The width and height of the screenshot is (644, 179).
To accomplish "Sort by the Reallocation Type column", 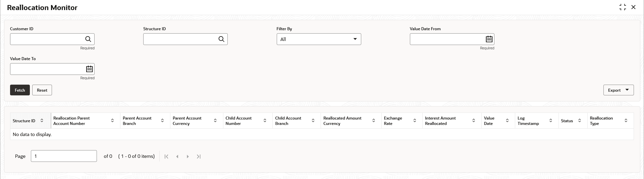I will 626,121.
